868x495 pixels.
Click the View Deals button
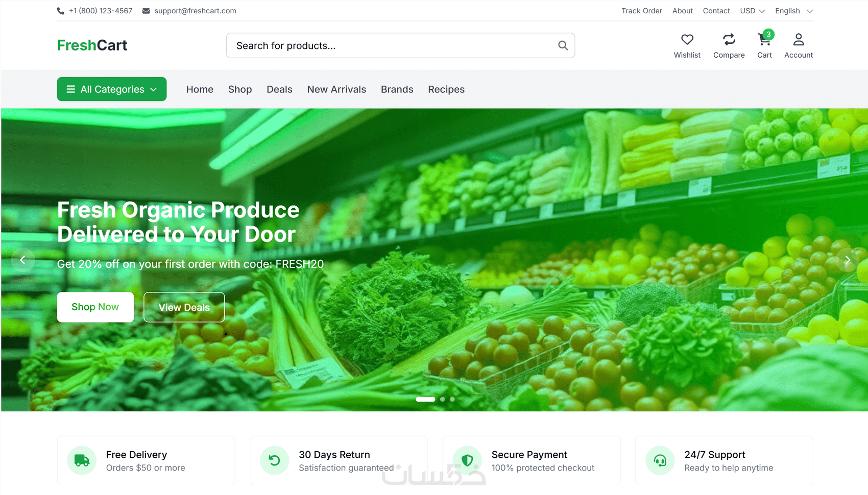tap(184, 307)
